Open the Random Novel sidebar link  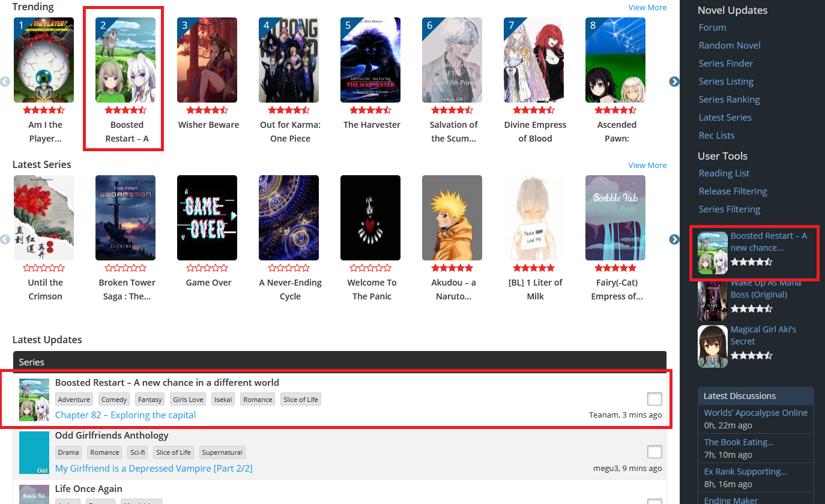[729, 46]
